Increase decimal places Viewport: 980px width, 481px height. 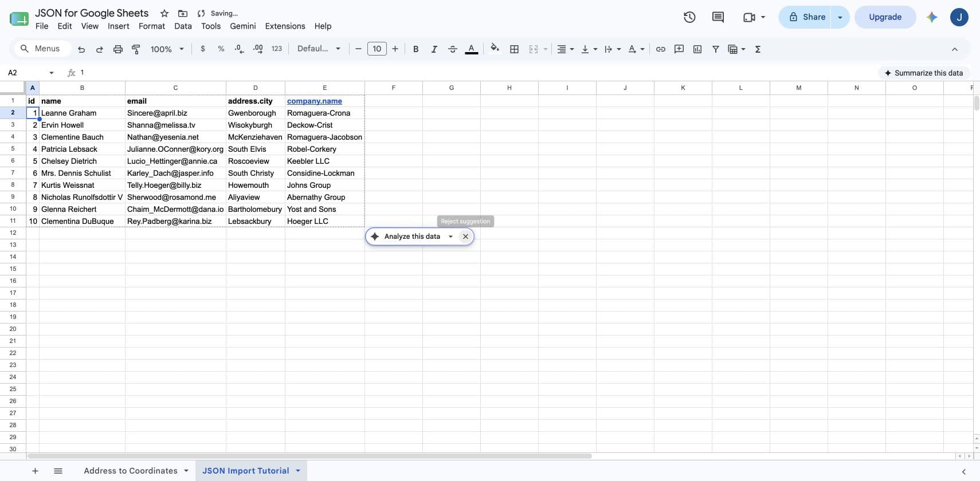coord(258,49)
